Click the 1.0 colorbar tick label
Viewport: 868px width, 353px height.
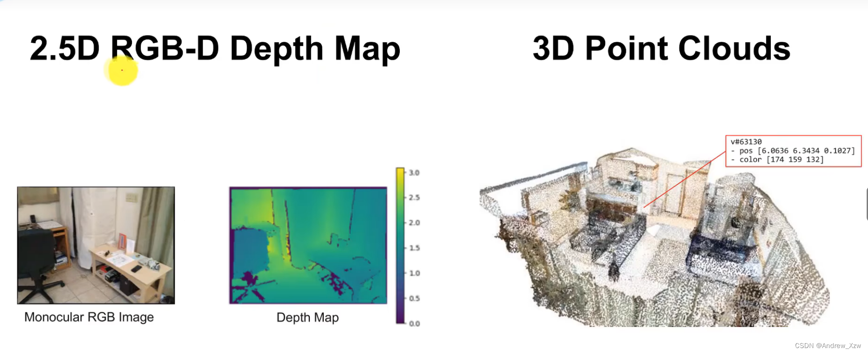(x=414, y=273)
